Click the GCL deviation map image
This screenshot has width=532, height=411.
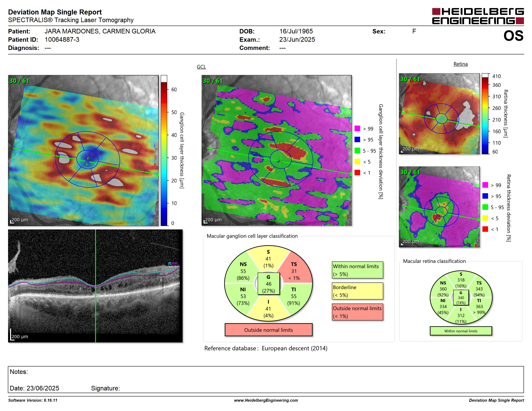(276, 150)
